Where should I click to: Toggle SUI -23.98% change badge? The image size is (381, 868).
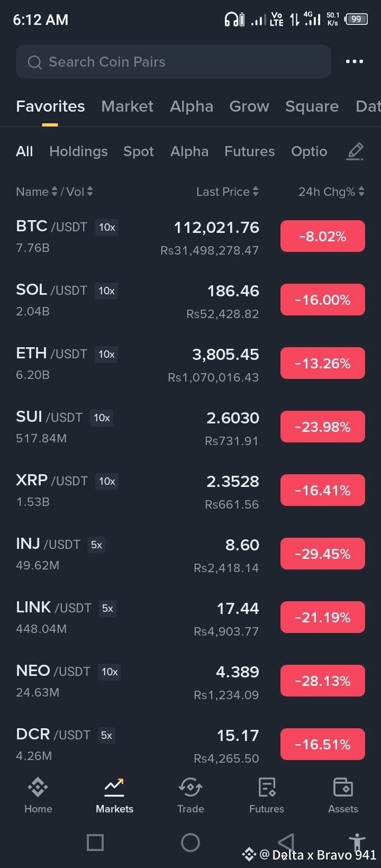click(x=323, y=427)
